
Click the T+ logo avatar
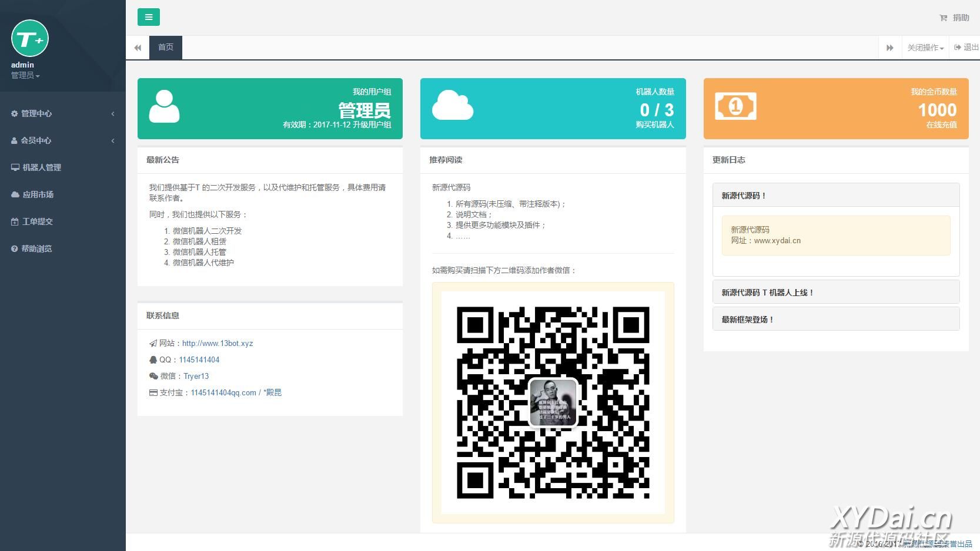tap(30, 38)
